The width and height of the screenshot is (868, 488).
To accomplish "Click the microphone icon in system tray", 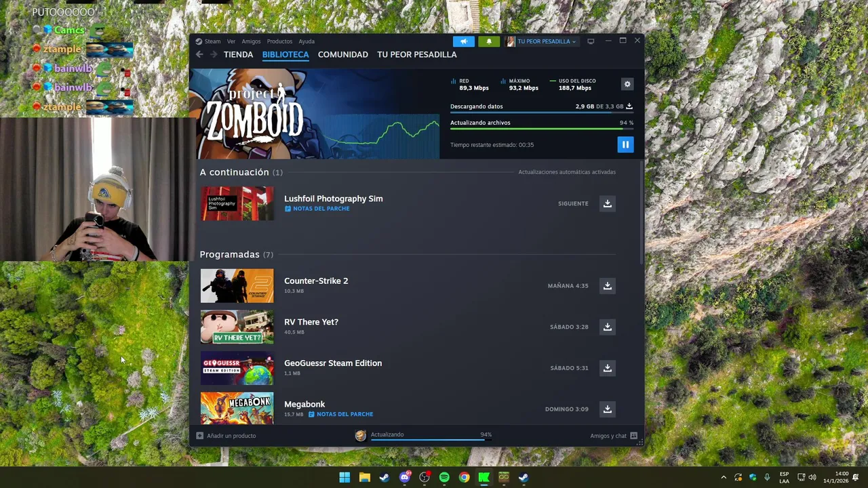I will point(767,477).
